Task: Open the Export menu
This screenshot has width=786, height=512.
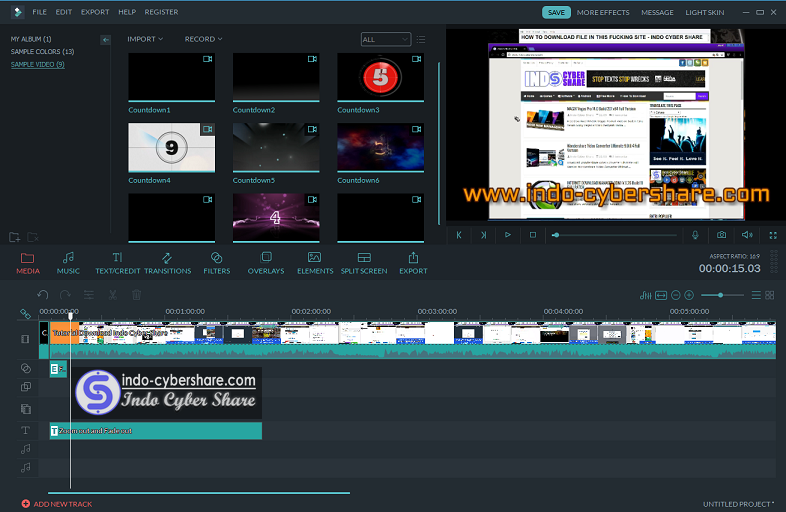Action: click(95, 12)
